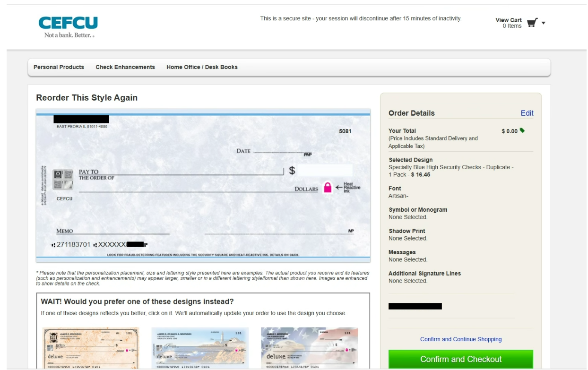
Task: Click the Reorder This Style Again heading
Action: (x=87, y=98)
